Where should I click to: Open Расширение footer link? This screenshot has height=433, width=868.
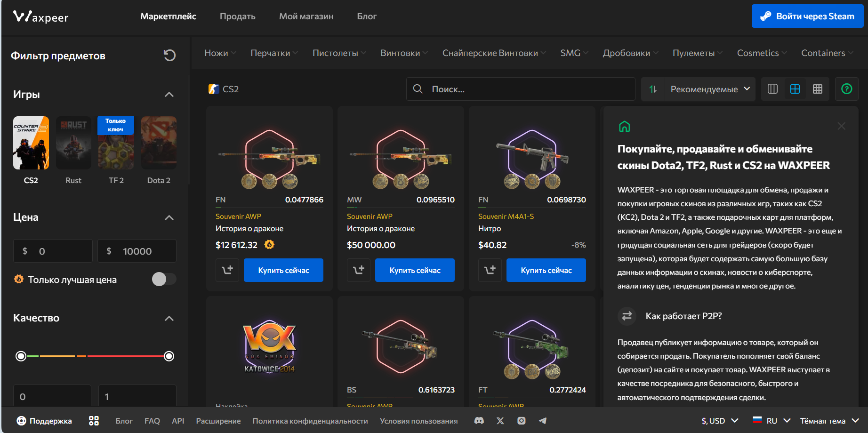pyautogui.click(x=218, y=421)
